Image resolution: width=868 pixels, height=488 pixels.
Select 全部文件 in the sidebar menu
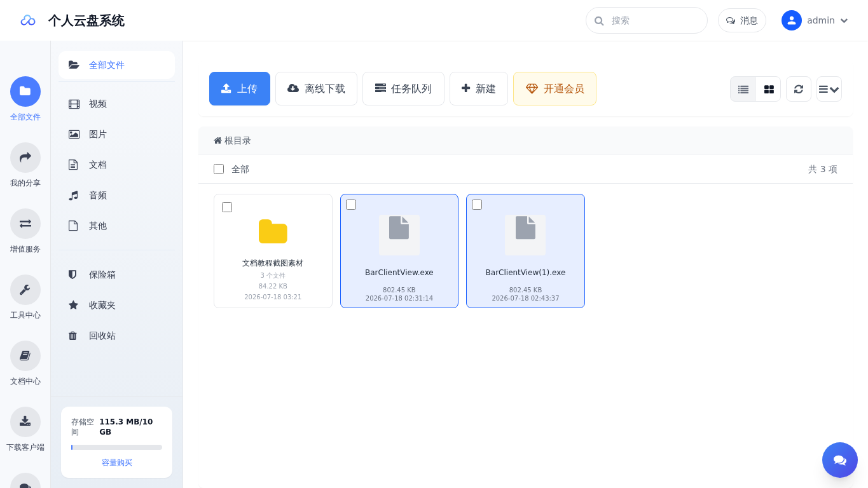(x=116, y=65)
